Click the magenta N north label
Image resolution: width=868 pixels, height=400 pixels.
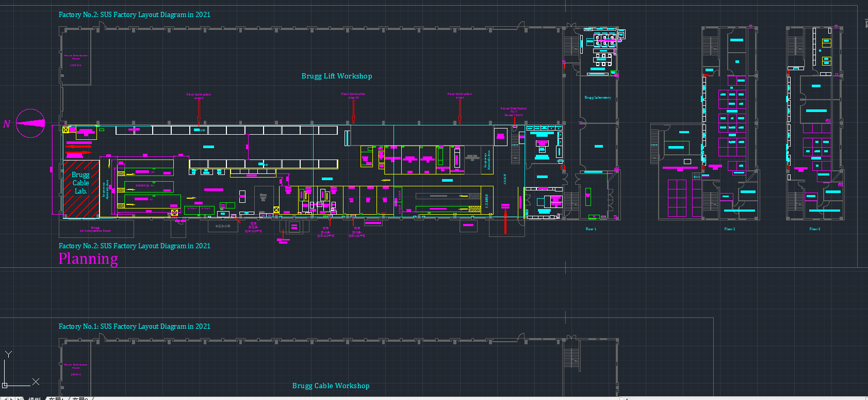(7, 124)
